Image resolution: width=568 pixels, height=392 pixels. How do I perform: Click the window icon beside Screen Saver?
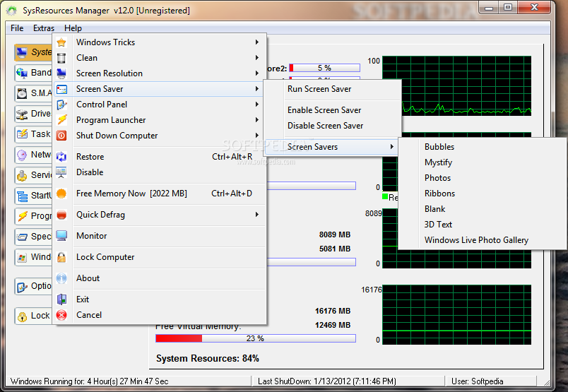click(61, 89)
